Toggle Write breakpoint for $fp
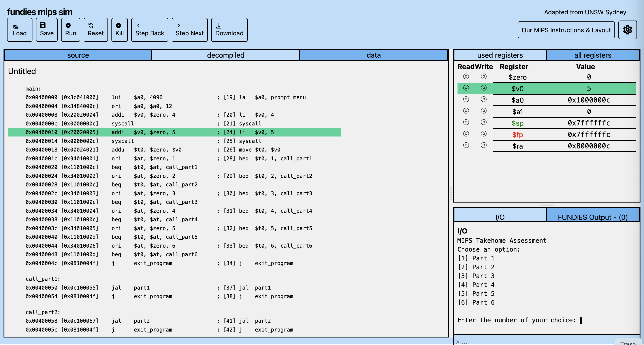The width and height of the screenshot is (644, 345). pos(484,134)
